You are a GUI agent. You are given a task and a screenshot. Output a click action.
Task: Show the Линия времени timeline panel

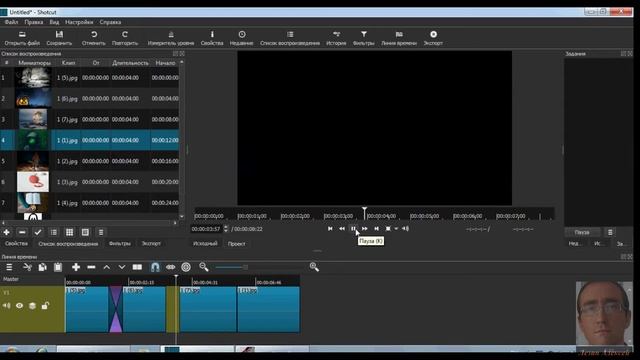coord(399,38)
